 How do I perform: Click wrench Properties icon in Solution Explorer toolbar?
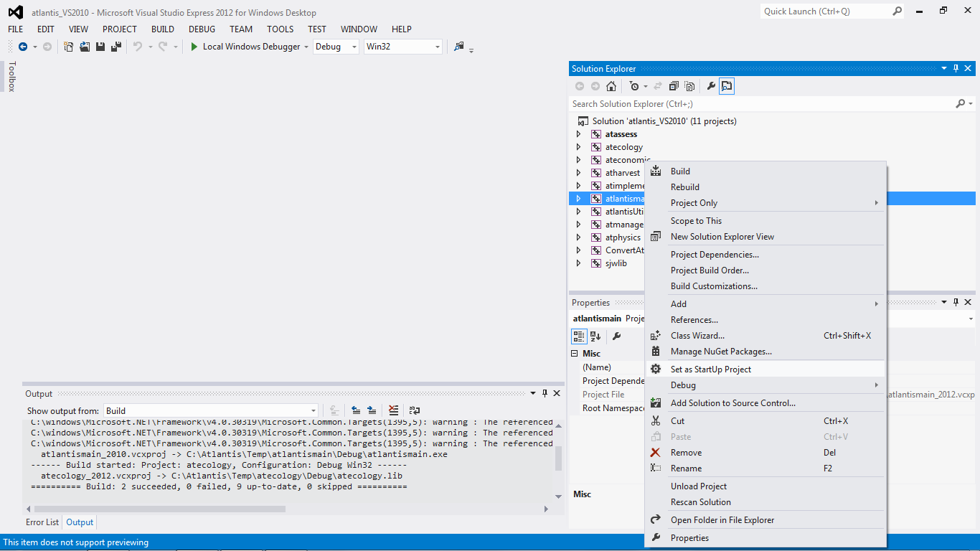point(711,86)
